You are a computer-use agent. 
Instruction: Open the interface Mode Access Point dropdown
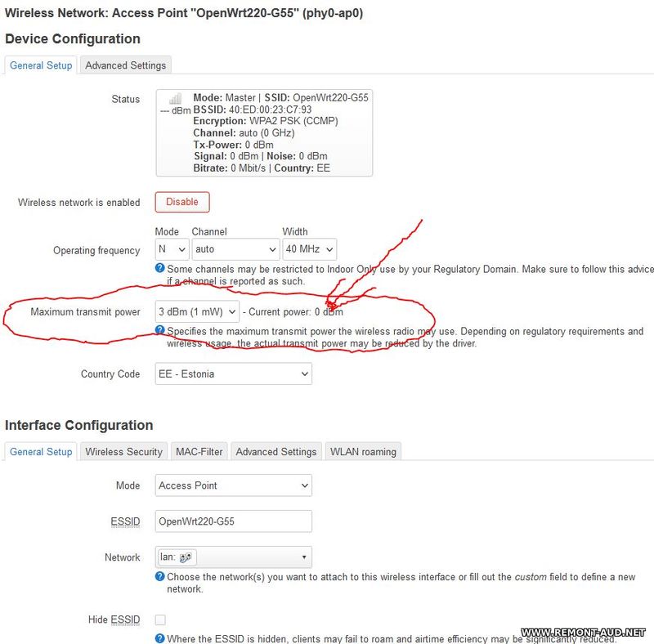[233, 485]
